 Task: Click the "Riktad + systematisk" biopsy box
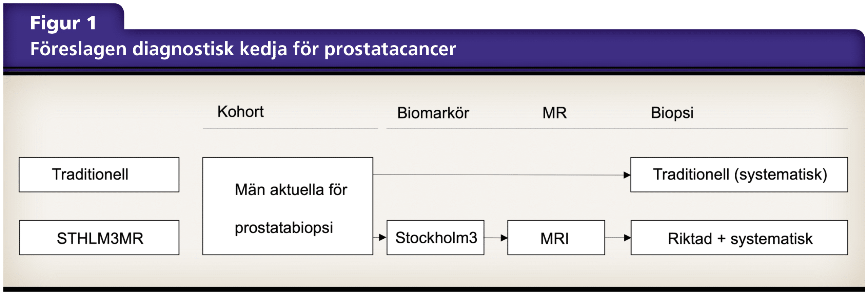click(x=739, y=238)
